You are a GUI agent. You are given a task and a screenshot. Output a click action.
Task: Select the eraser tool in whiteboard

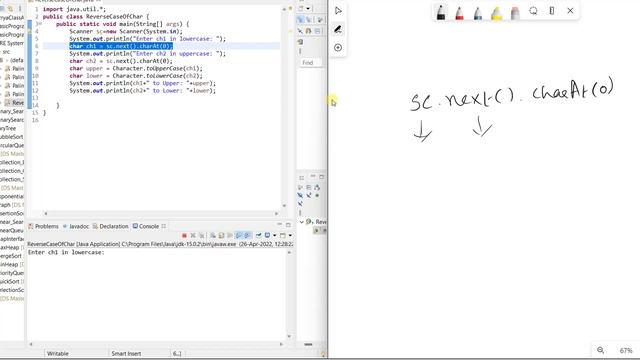coord(515,12)
